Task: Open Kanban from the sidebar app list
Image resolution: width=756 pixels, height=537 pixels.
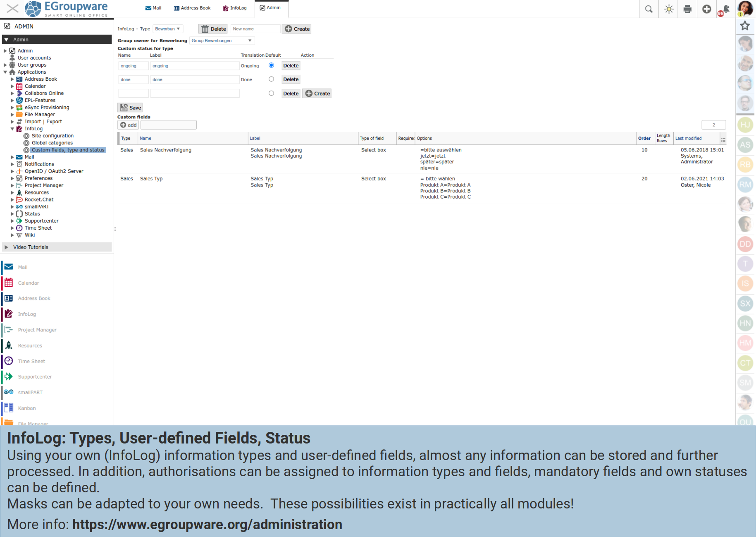Action: 27,408
